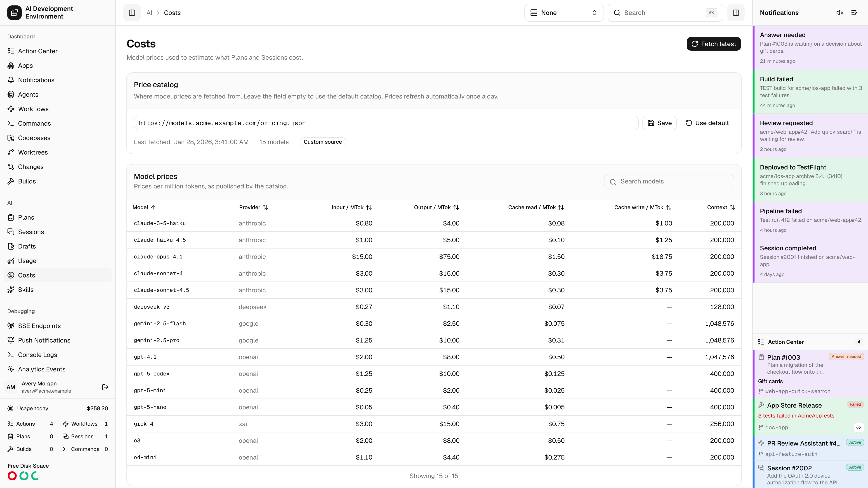
Task: Click the log out icon beside Avery Morgan
Action: [x=105, y=387]
